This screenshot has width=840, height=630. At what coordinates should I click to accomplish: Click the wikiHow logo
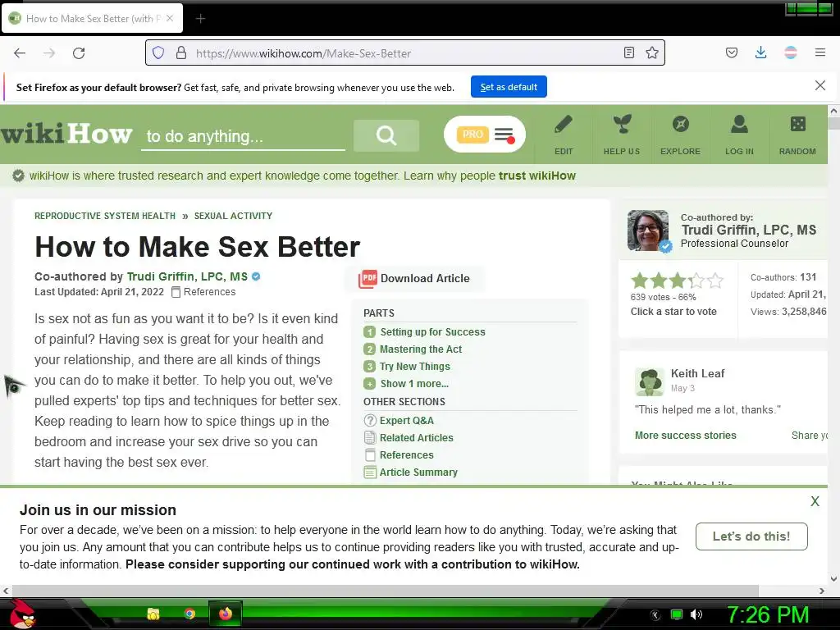click(x=66, y=134)
